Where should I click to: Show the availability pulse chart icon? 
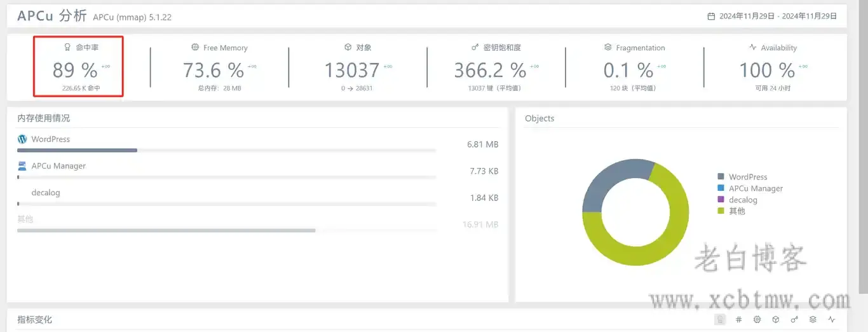[x=832, y=319]
